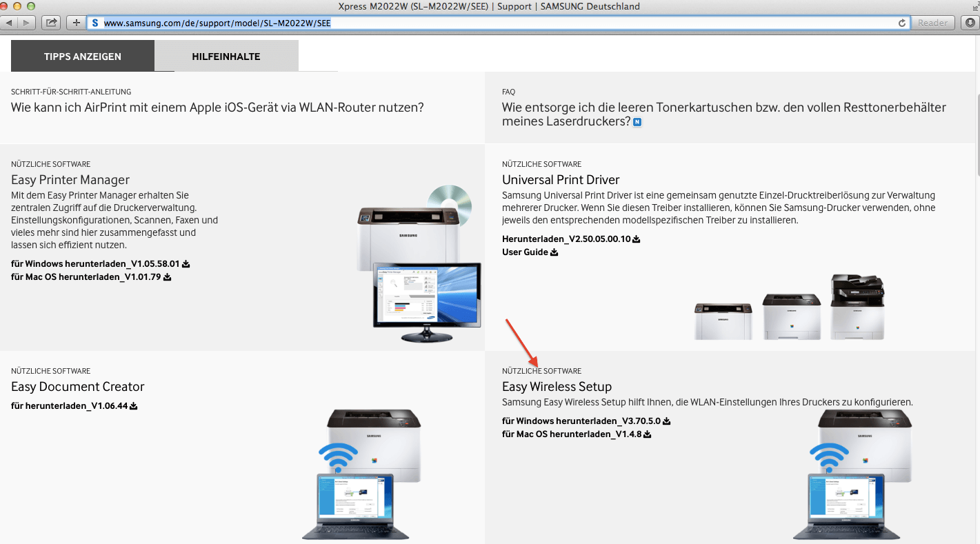Screen dimensions: 980x544
Task: Go forward with Safari's forward arrow
Action: coord(27,23)
